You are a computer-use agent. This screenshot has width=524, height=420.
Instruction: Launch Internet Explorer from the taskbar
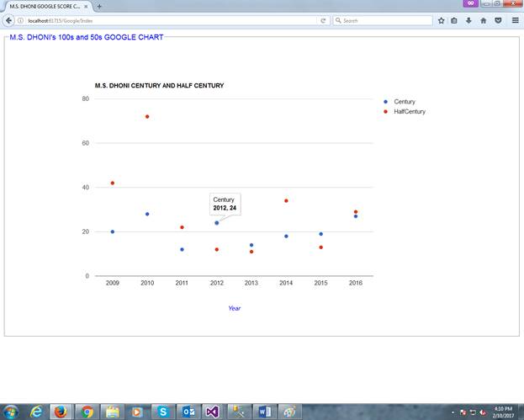(x=36, y=412)
